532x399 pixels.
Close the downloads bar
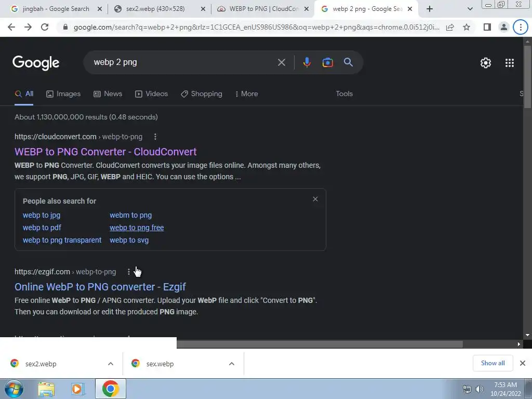coord(523,363)
